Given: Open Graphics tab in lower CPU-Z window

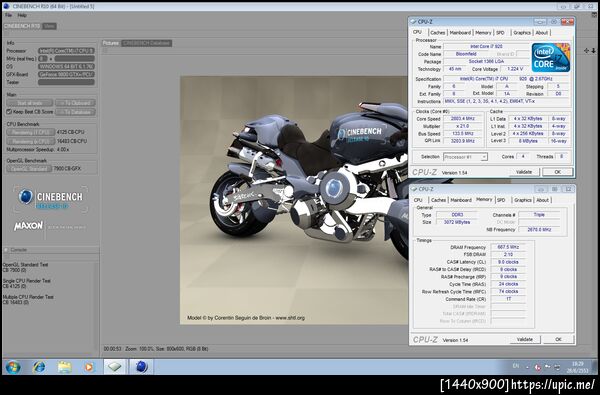Looking at the screenshot, I should tap(523, 200).
